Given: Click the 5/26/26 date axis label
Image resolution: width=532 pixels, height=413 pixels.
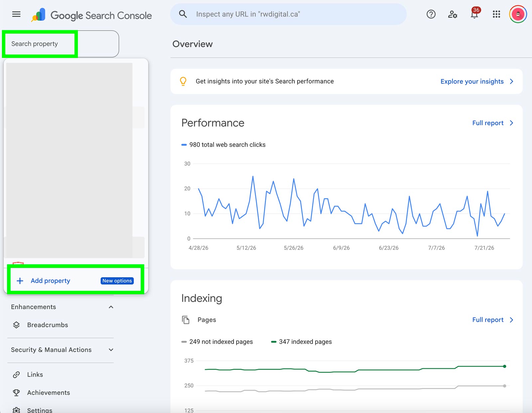Looking at the screenshot, I should [294, 248].
